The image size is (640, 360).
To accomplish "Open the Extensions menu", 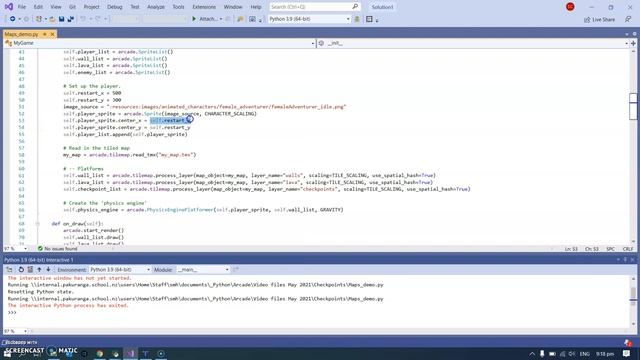I will pyautogui.click(x=204, y=7).
